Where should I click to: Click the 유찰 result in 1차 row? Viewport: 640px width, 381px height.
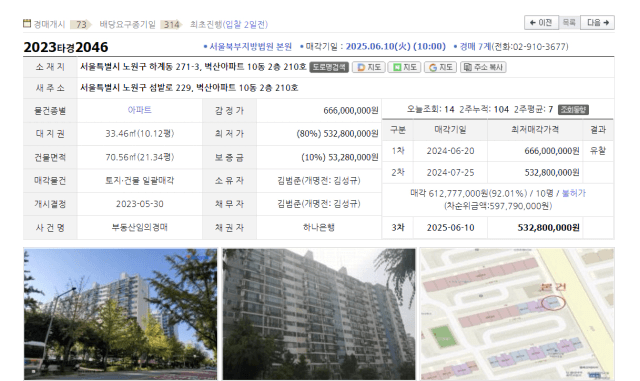click(x=598, y=151)
